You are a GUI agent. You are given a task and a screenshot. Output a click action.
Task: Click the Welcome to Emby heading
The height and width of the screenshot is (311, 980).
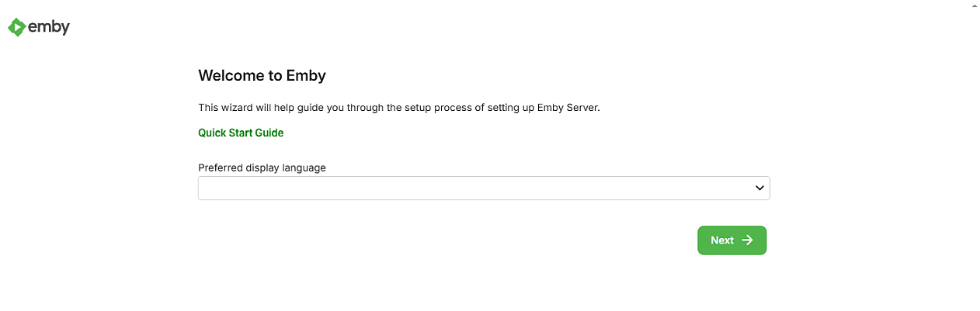(x=262, y=76)
